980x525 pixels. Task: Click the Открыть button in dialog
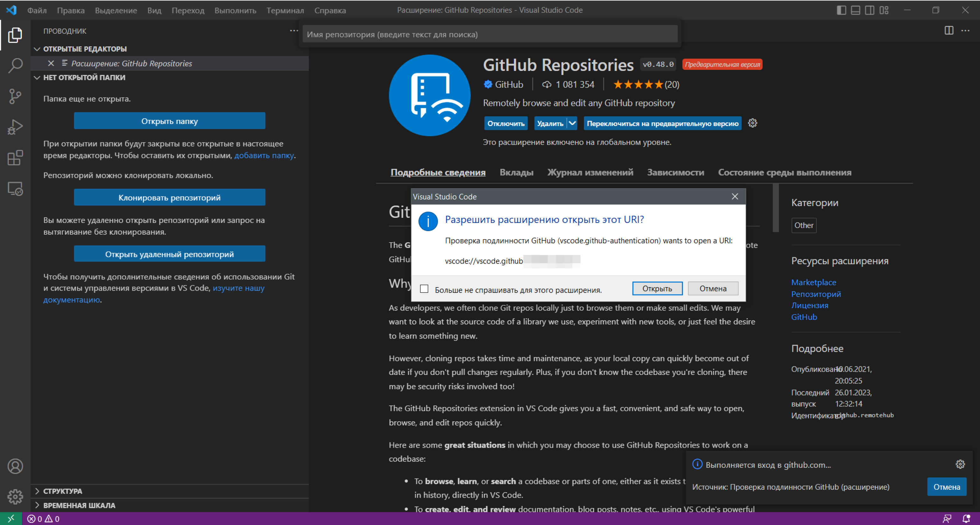657,288
